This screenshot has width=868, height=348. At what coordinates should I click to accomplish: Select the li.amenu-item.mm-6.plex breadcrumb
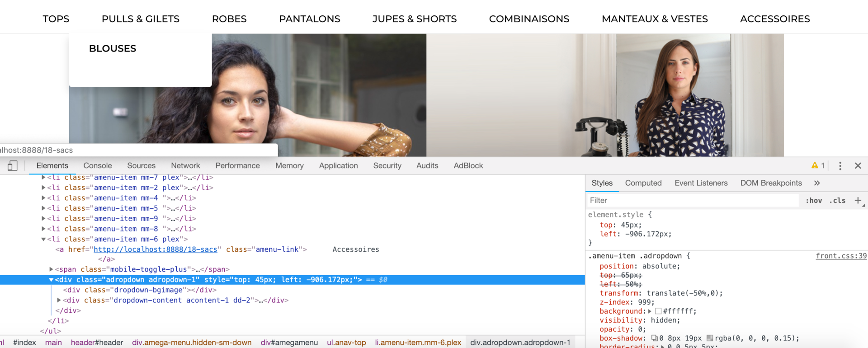click(418, 343)
